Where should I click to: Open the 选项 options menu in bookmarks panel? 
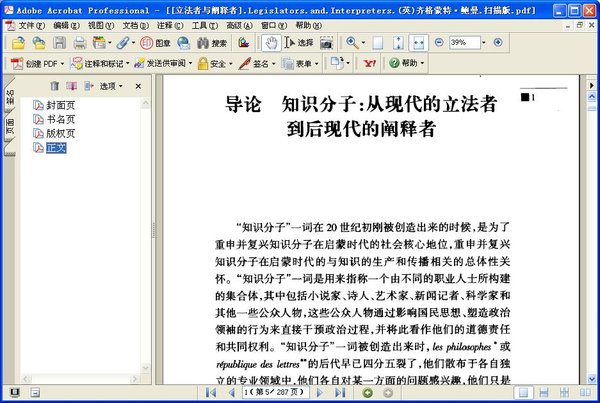pyautogui.click(x=111, y=86)
